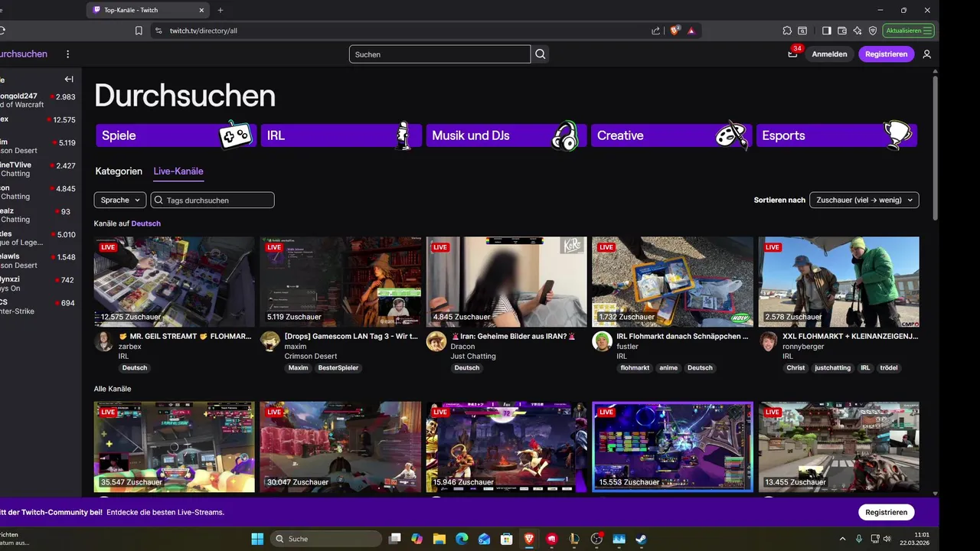Open Microsoft Store from the taskbar
The image size is (980, 551).
pyautogui.click(x=507, y=539)
